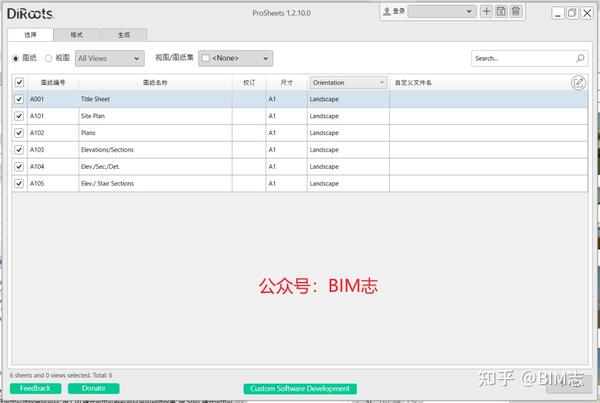Open the Orientation column dropdown
Image resolution: width=600 pixels, height=403 pixels.
click(x=348, y=82)
